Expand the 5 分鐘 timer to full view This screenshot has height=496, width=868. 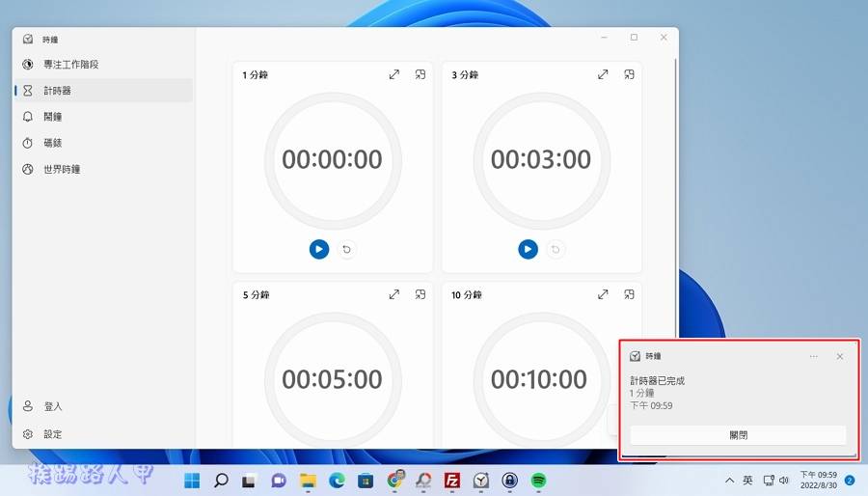[393, 294]
